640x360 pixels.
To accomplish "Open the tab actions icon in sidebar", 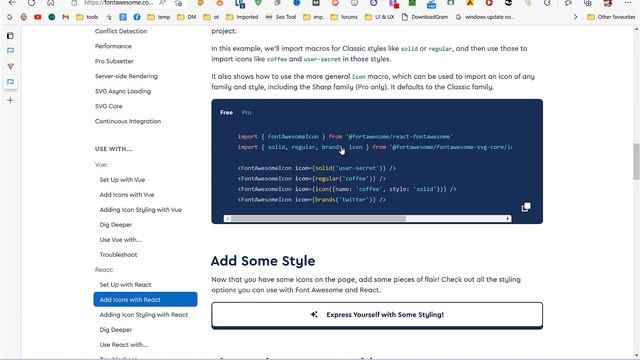I will click(11, 36).
